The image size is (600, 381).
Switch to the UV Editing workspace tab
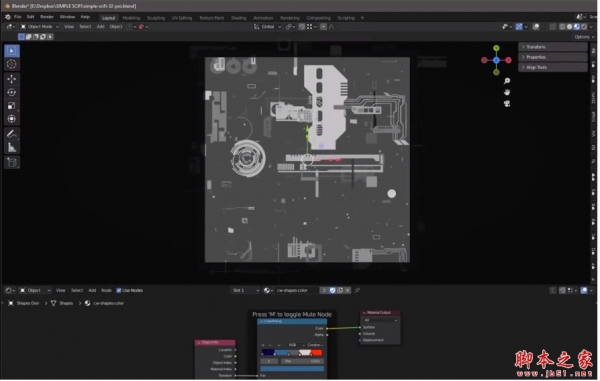[x=182, y=18]
